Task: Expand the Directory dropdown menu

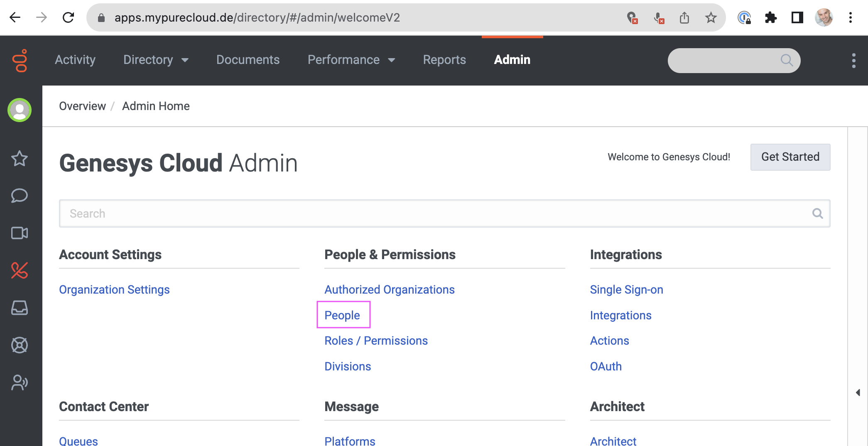Action: coord(156,60)
